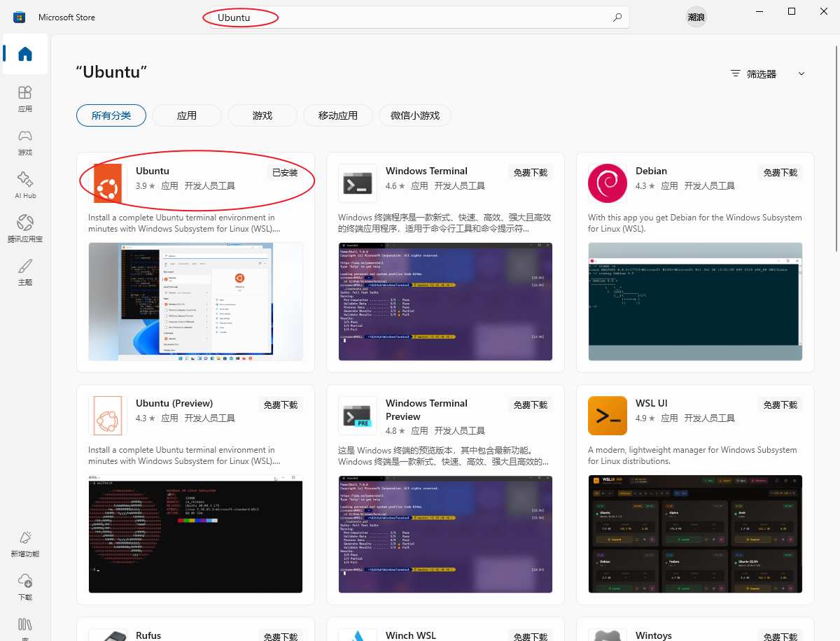Open the WSL UI screenshot thumbnail

[695, 534]
